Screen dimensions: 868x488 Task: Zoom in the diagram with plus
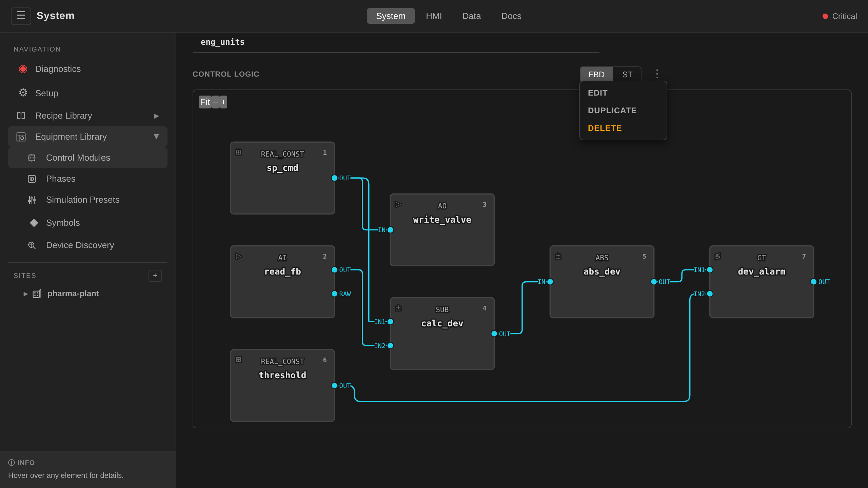coord(223,102)
